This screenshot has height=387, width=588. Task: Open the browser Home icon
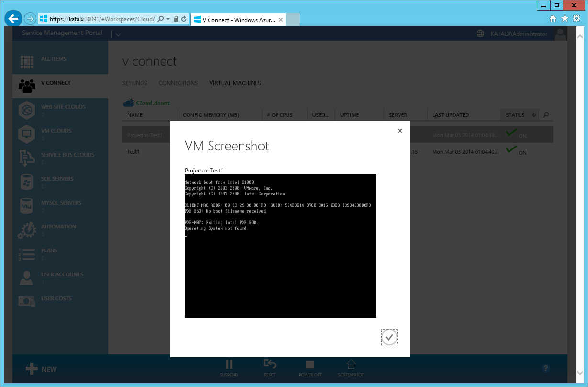pyautogui.click(x=553, y=19)
